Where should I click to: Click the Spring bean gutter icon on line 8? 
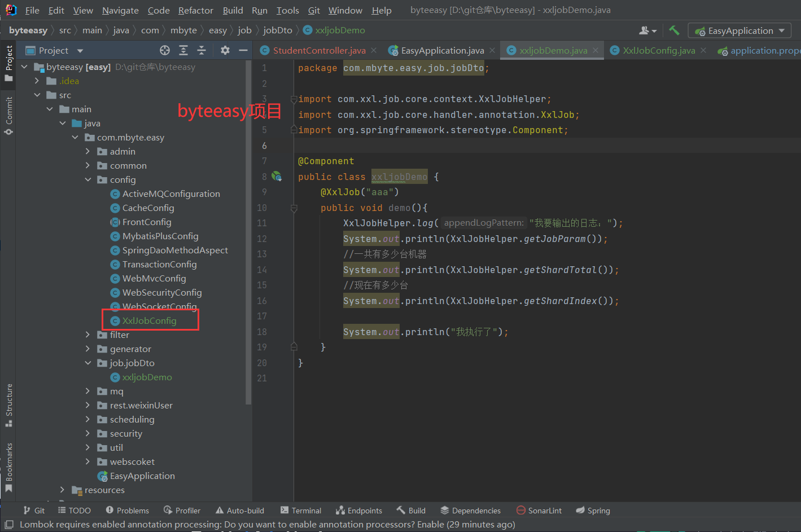point(277,177)
